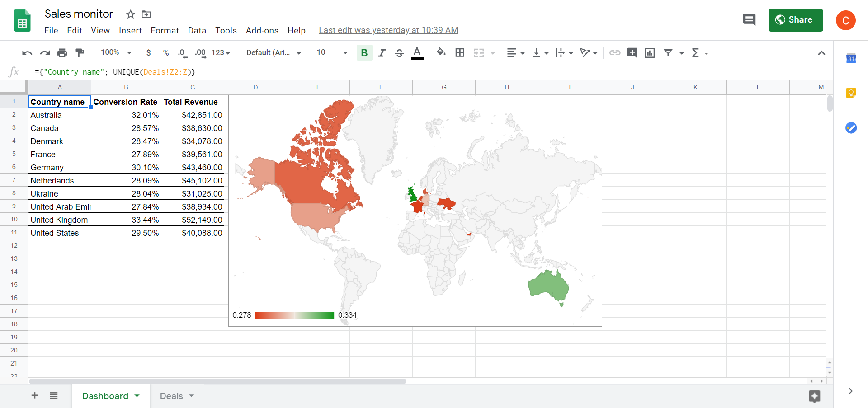Open the comment history icon
868x408 pixels.
(x=749, y=20)
